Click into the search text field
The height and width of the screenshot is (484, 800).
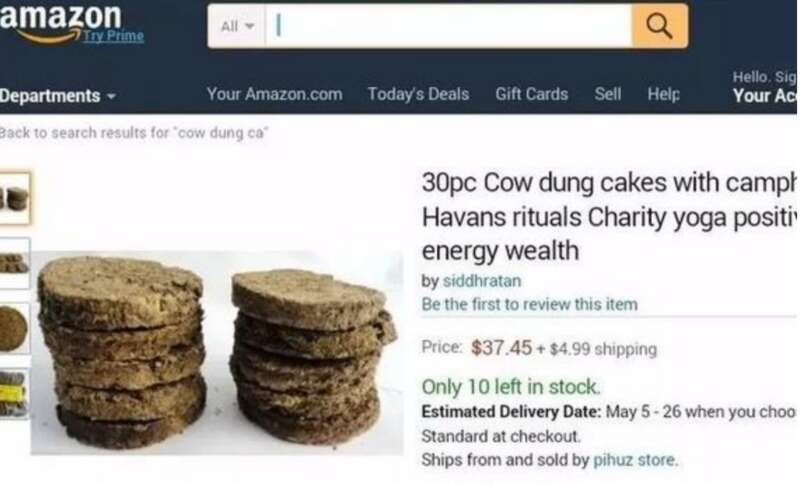448,26
